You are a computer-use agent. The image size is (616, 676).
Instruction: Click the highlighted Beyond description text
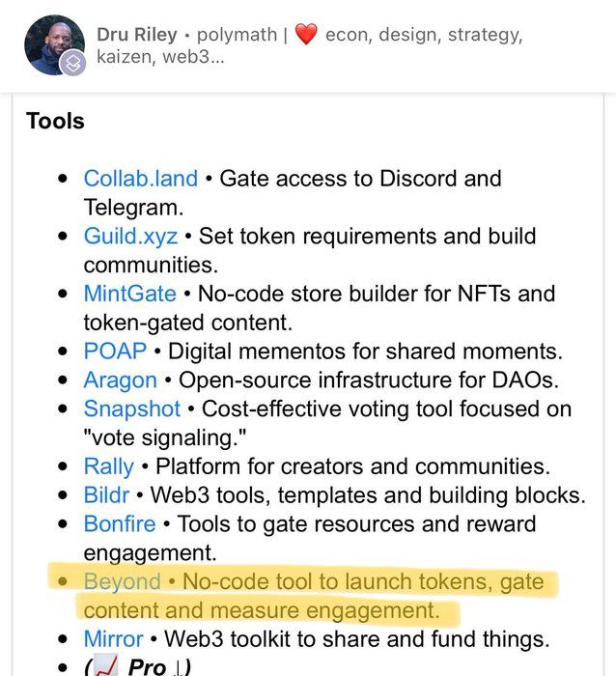pyautogui.click(x=314, y=596)
